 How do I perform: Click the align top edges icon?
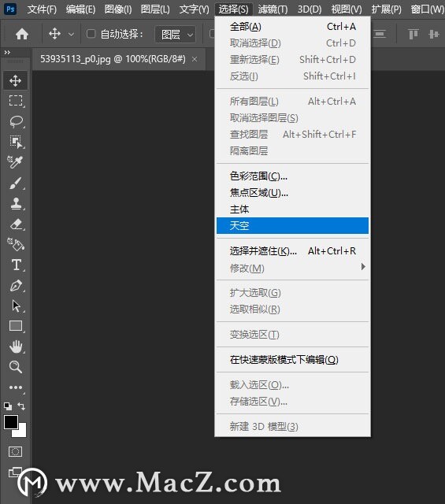(x=413, y=34)
